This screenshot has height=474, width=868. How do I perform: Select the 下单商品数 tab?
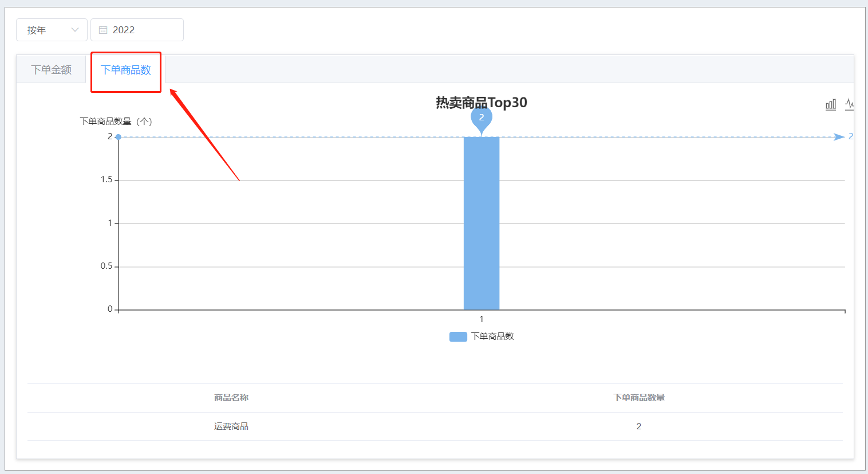[126, 70]
